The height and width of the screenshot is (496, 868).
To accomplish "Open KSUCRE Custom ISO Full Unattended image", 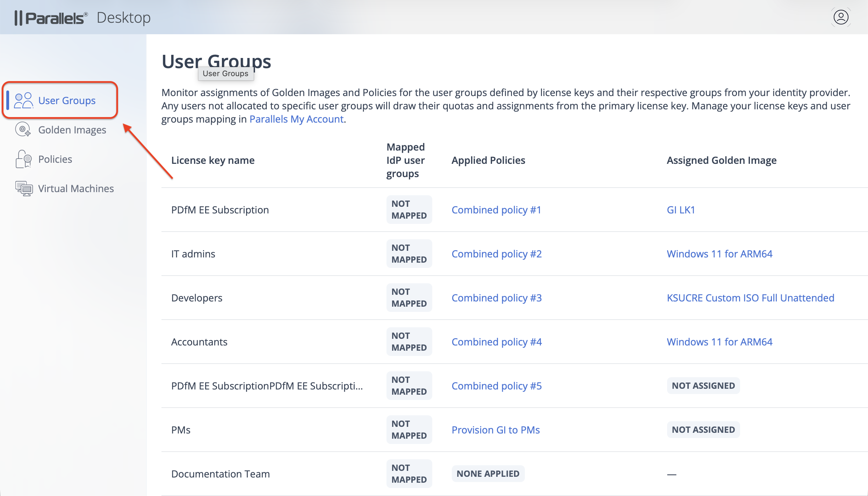I will [750, 298].
